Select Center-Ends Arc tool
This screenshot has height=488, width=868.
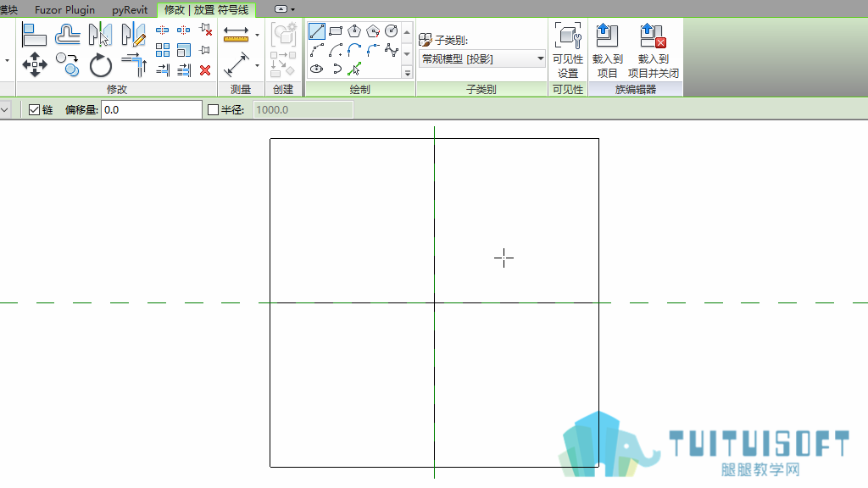tap(336, 50)
